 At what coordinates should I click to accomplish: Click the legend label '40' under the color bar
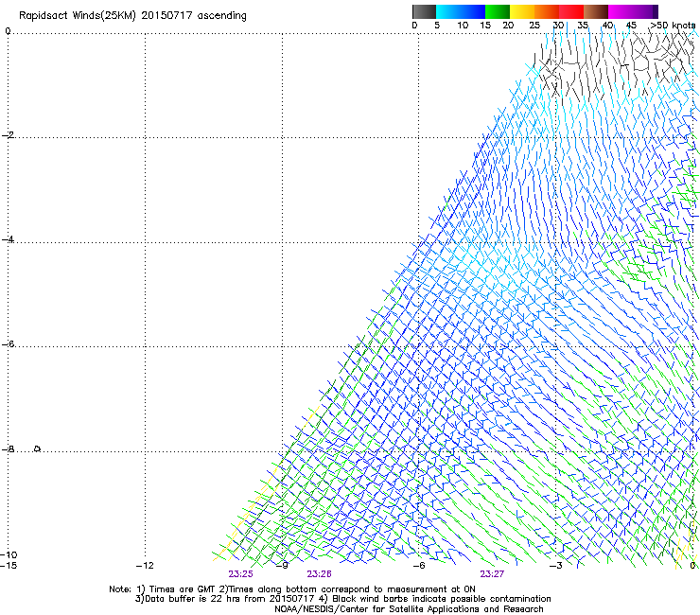[607, 25]
